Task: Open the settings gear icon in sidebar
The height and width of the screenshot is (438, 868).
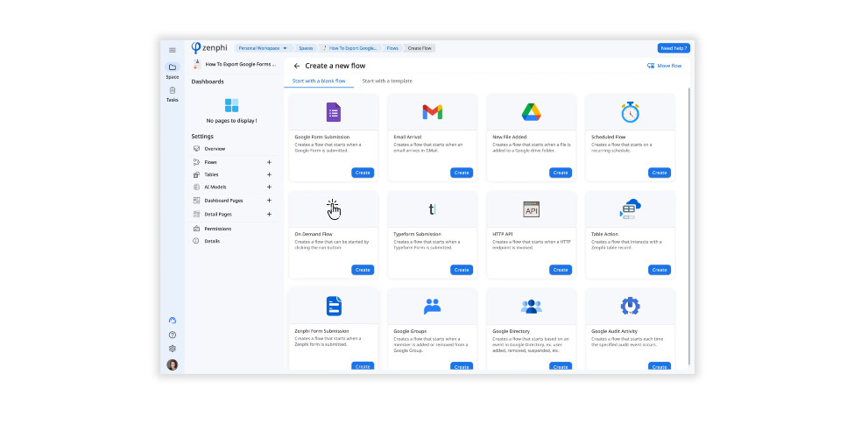Action: click(x=173, y=349)
